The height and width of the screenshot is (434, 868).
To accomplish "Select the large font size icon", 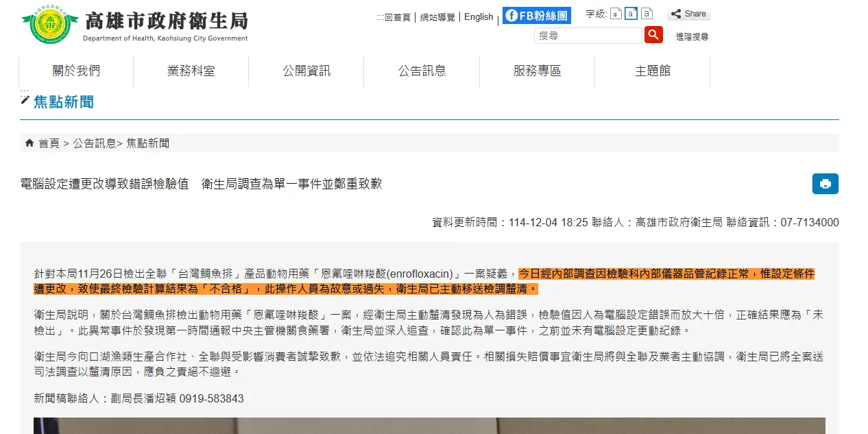I will [646, 14].
